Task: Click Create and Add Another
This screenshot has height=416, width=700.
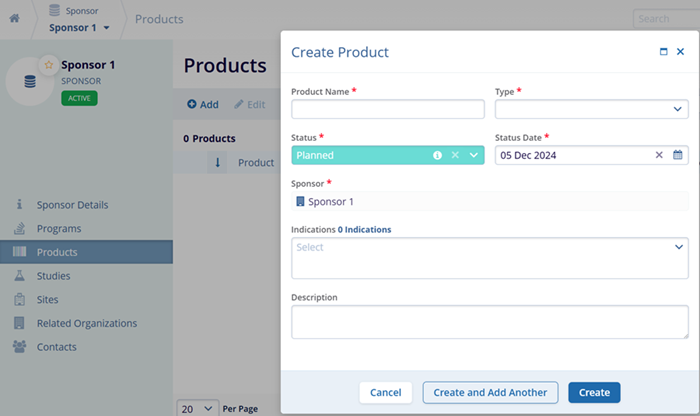Action: coord(490,365)
